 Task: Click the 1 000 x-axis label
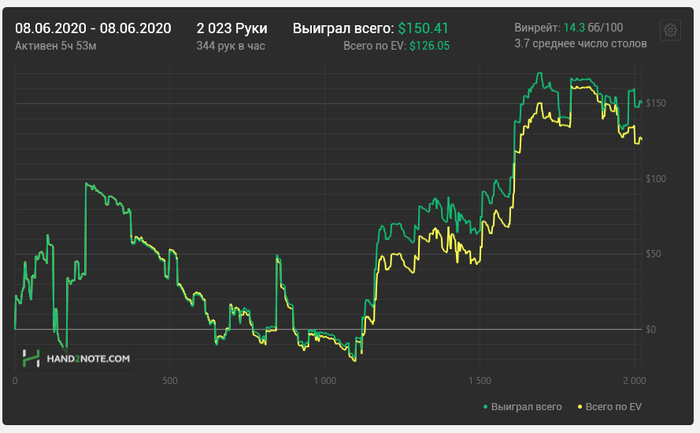tap(325, 381)
